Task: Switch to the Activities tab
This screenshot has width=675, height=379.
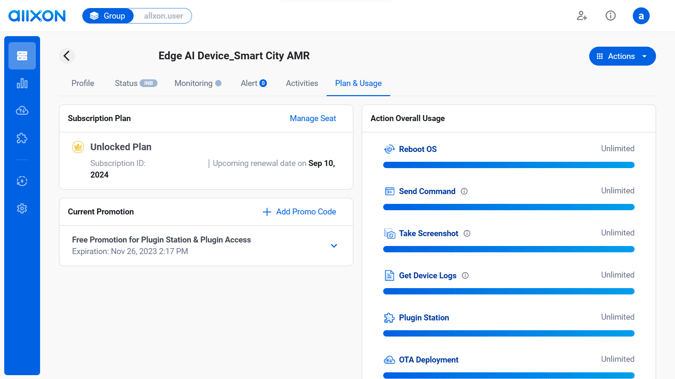Action: (x=302, y=83)
